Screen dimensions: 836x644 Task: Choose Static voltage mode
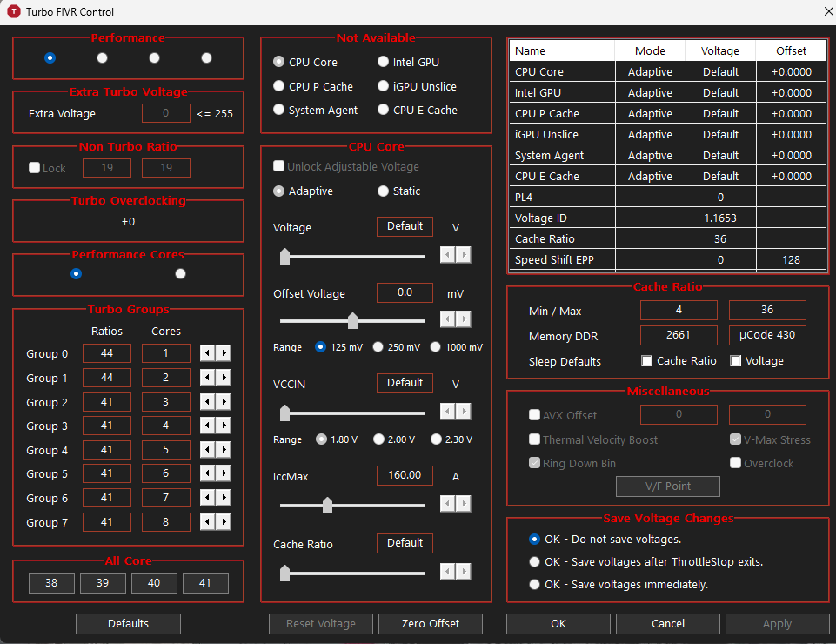(398, 191)
